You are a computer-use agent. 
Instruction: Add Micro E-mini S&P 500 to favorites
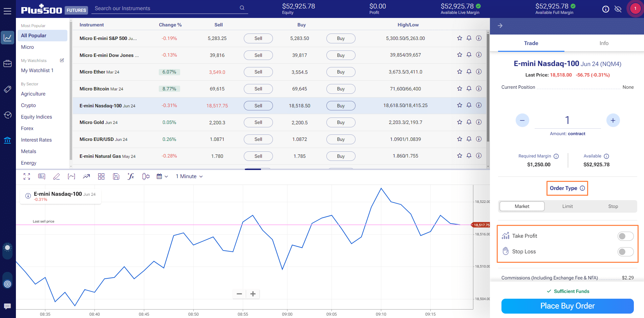[x=459, y=38]
